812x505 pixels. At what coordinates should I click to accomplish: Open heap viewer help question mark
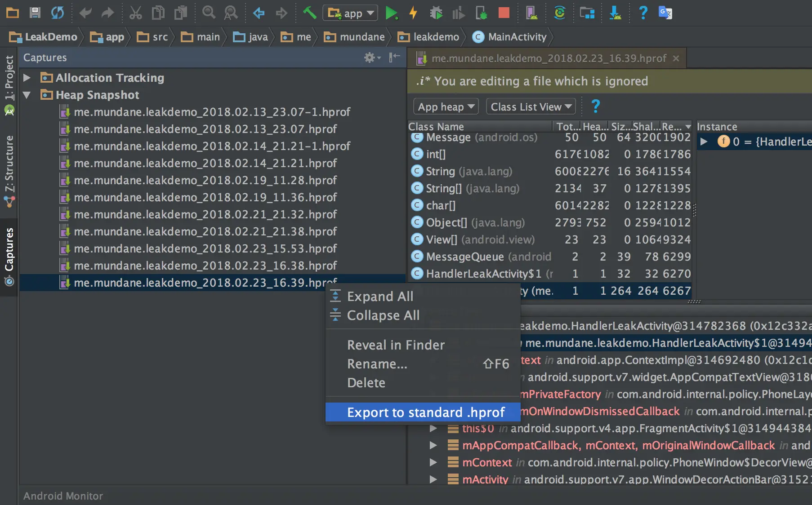click(595, 106)
